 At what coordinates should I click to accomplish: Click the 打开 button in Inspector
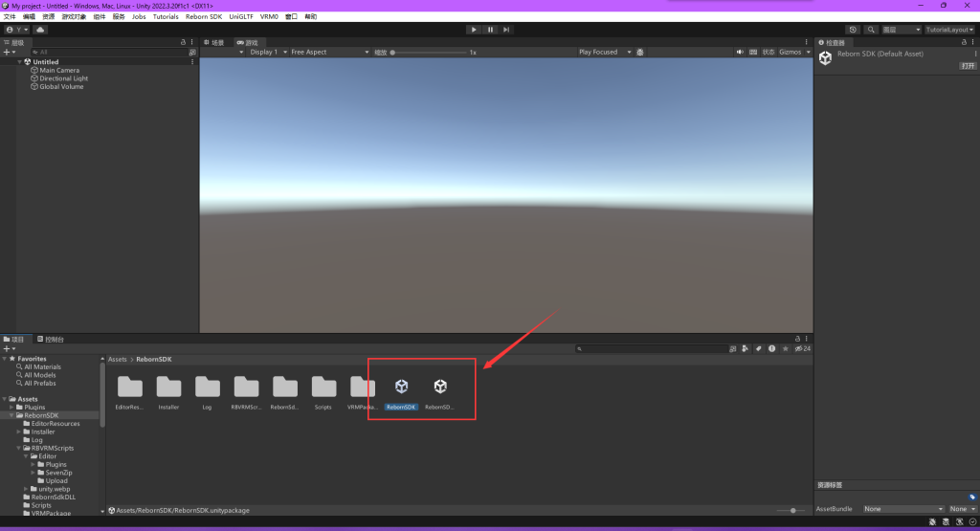967,66
